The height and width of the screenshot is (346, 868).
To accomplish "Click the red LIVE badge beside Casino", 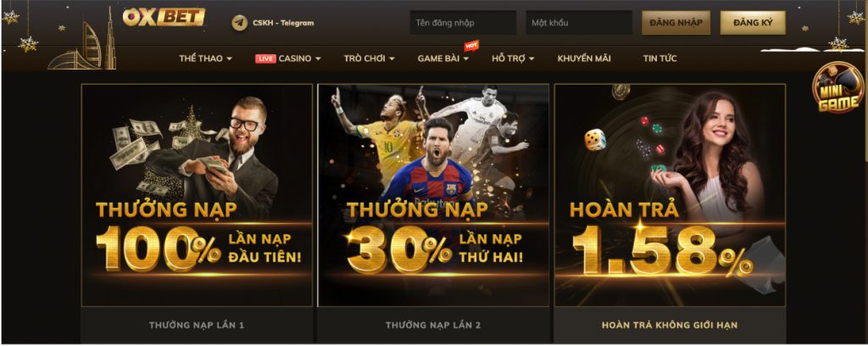I will pyautogui.click(x=265, y=59).
